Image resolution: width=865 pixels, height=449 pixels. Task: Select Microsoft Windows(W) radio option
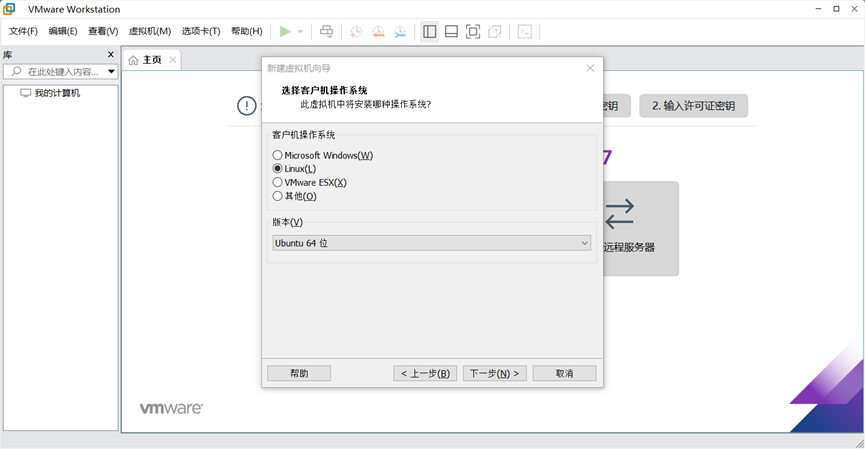[x=323, y=156]
